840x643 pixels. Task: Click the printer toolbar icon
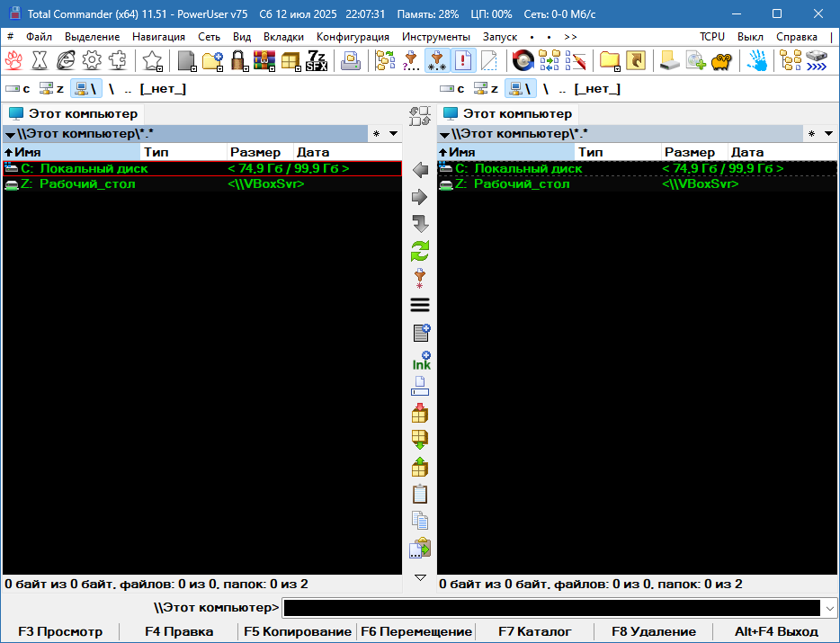(351, 60)
